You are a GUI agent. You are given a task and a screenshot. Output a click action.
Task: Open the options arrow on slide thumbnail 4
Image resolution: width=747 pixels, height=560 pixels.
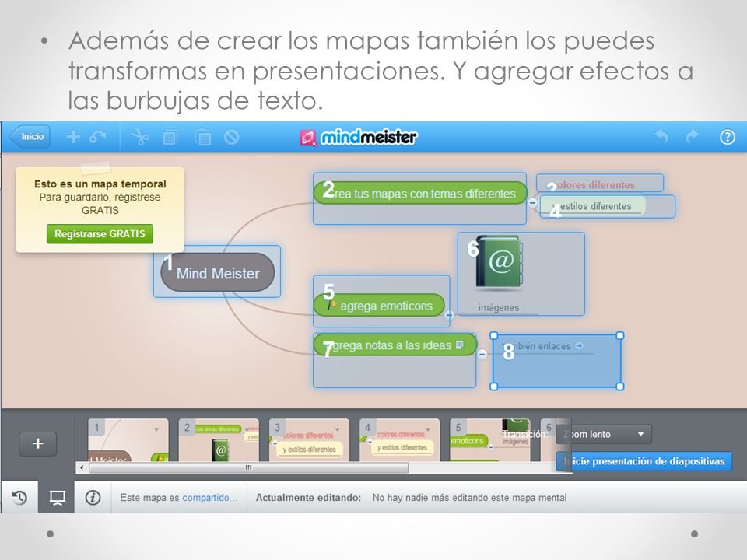pyautogui.click(x=428, y=429)
